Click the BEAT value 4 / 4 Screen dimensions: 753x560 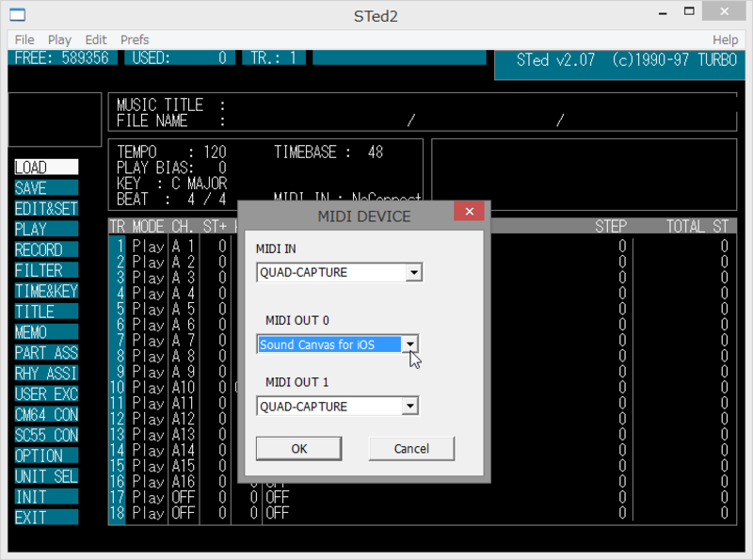pyautogui.click(x=206, y=200)
